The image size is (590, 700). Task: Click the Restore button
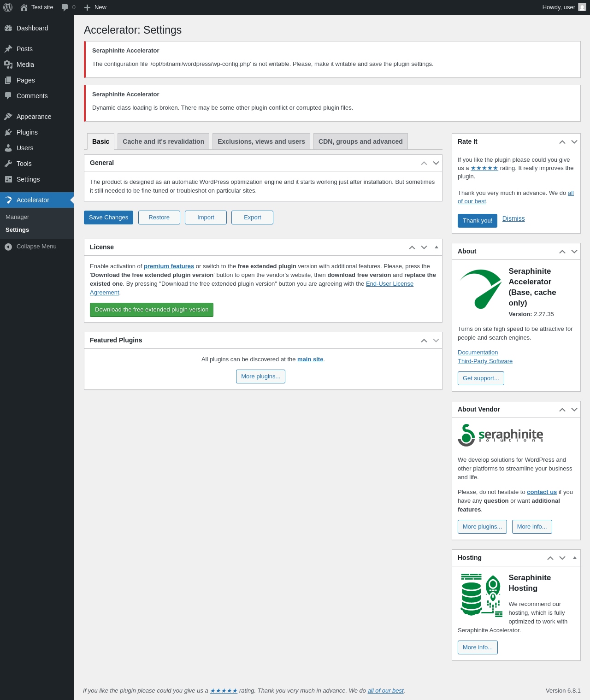[x=159, y=218]
